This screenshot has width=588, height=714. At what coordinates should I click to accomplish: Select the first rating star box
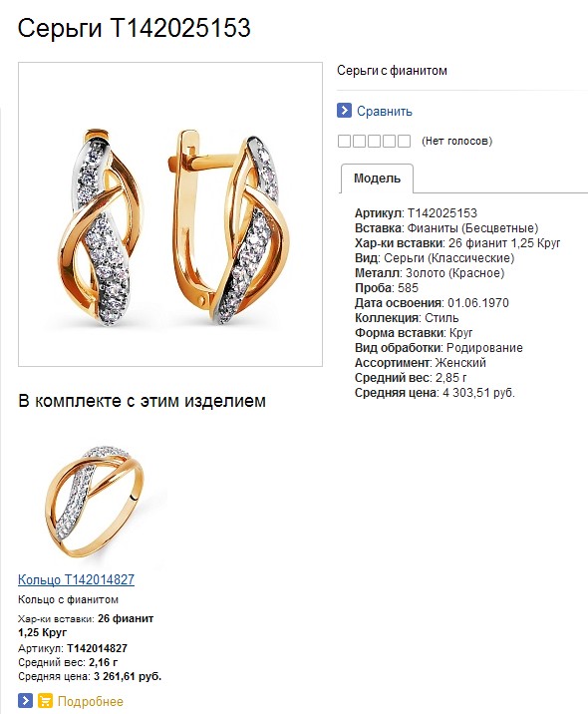344,142
